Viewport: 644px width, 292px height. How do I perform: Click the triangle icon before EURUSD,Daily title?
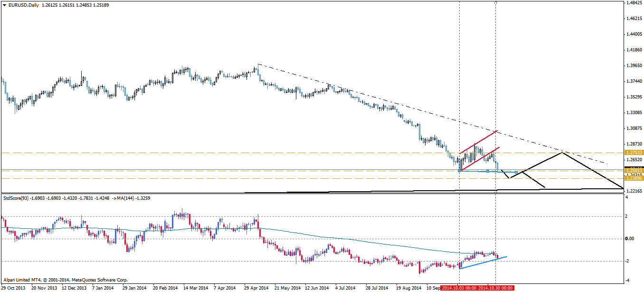pos(4,5)
